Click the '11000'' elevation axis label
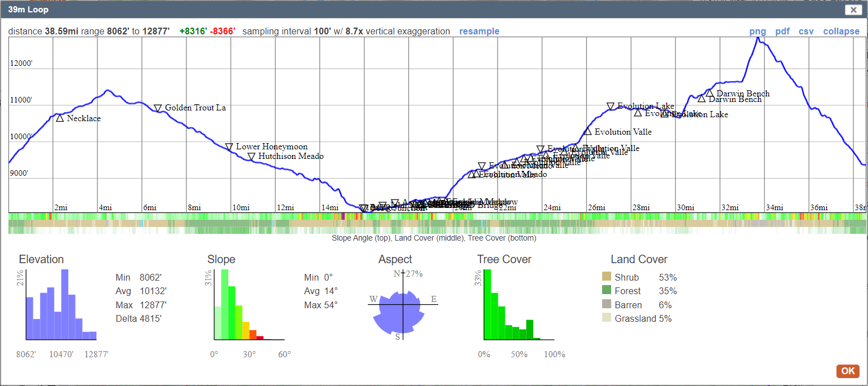 click(x=21, y=100)
